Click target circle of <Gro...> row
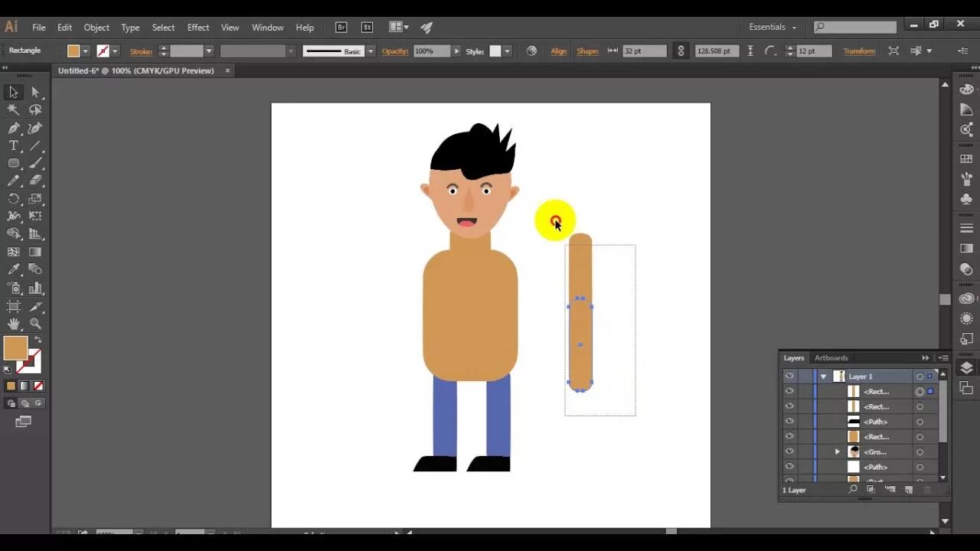Viewport: 980px width, 551px height. (x=920, y=452)
